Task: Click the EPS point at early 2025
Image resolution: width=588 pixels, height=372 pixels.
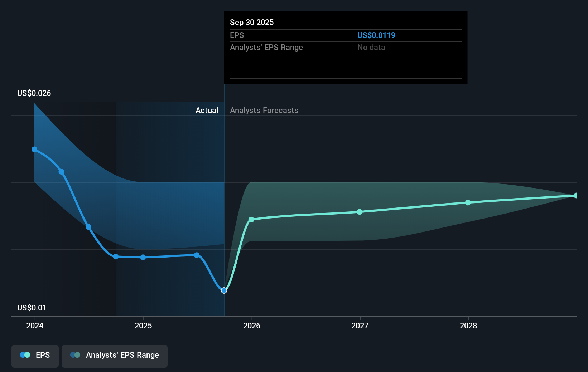Action: (143, 258)
